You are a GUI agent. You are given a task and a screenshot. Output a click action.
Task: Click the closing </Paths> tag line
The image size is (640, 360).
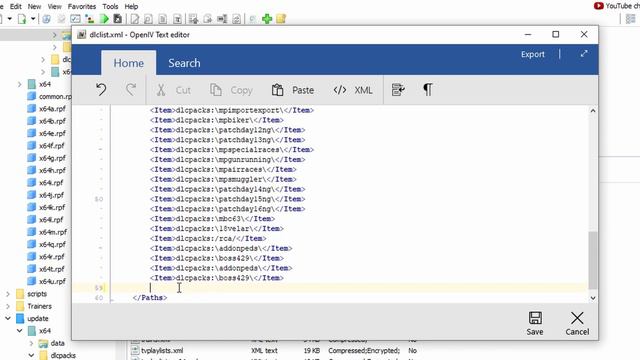coord(150,298)
